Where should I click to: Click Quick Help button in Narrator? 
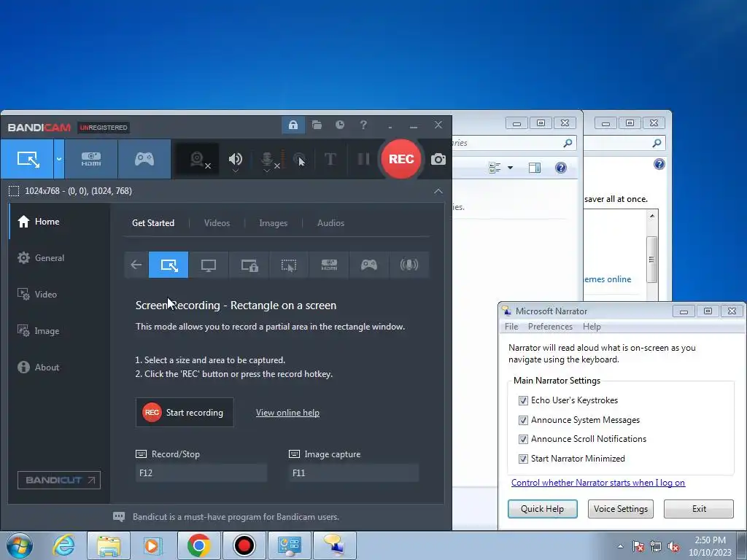pyautogui.click(x=542, y=508)
